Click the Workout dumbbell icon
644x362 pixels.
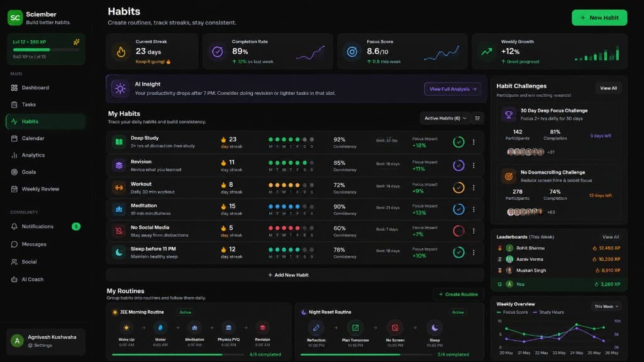pyautogui.click(x=119, y=187)
